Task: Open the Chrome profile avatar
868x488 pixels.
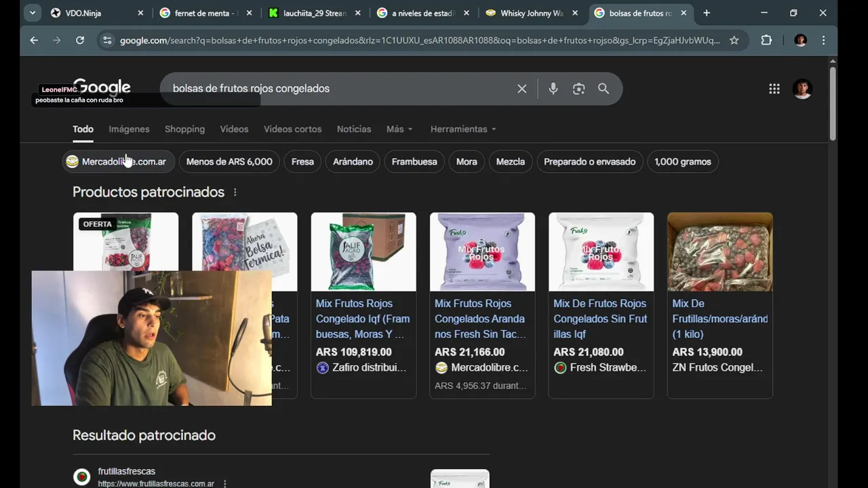Action: pyautogui.click(x=800, y=40)
